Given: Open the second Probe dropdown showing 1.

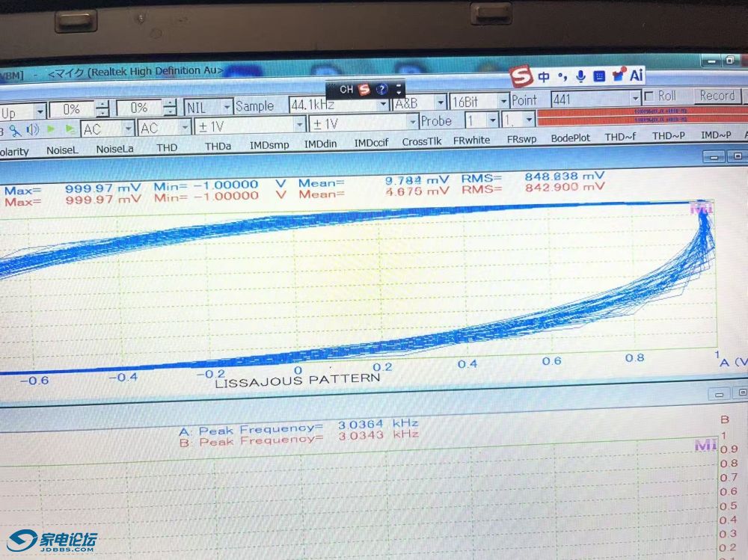Looking at the screenshot, I should (529, 119).
